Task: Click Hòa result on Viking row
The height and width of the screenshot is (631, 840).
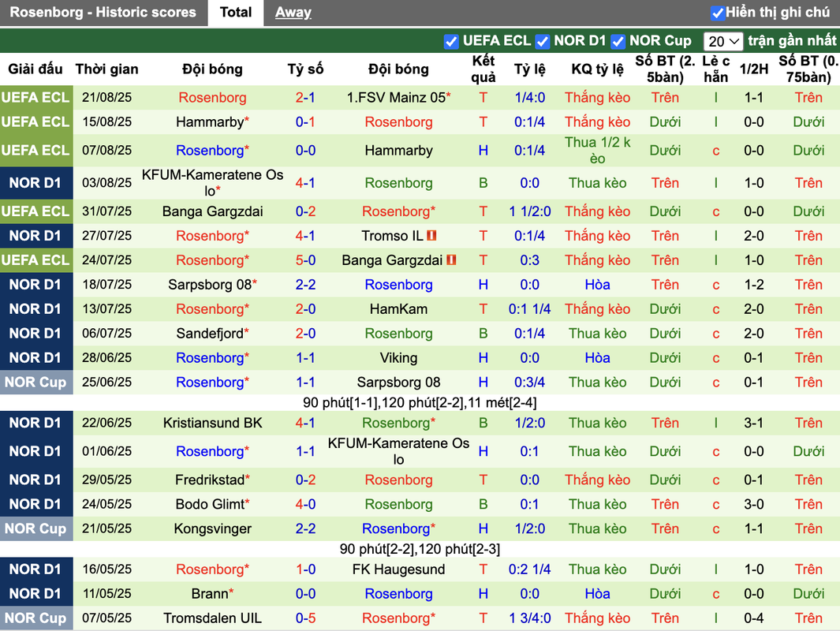Action: [597, 358]
